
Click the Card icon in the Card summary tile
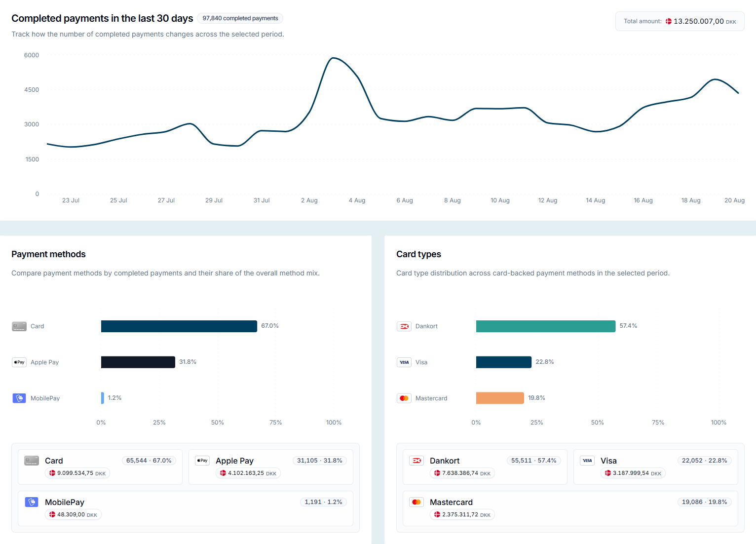[x=32, y=461]
